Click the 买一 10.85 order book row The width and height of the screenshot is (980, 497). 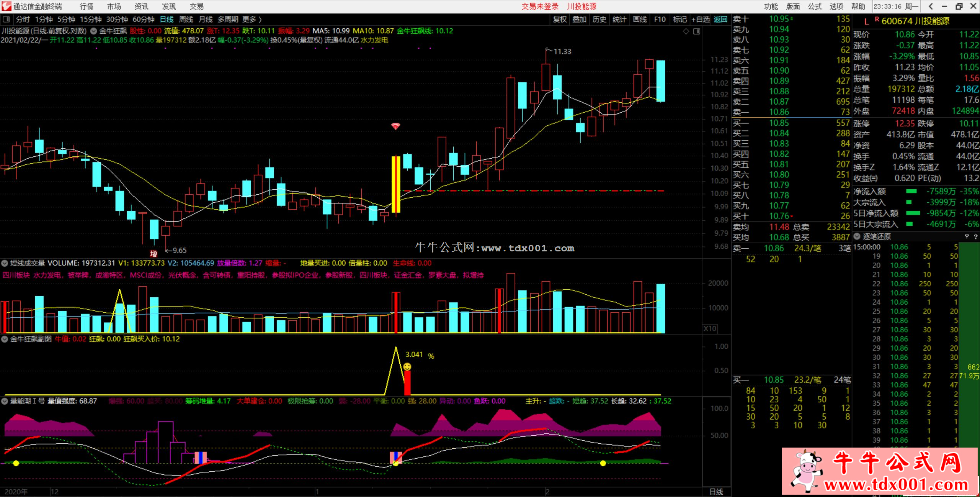791,123
